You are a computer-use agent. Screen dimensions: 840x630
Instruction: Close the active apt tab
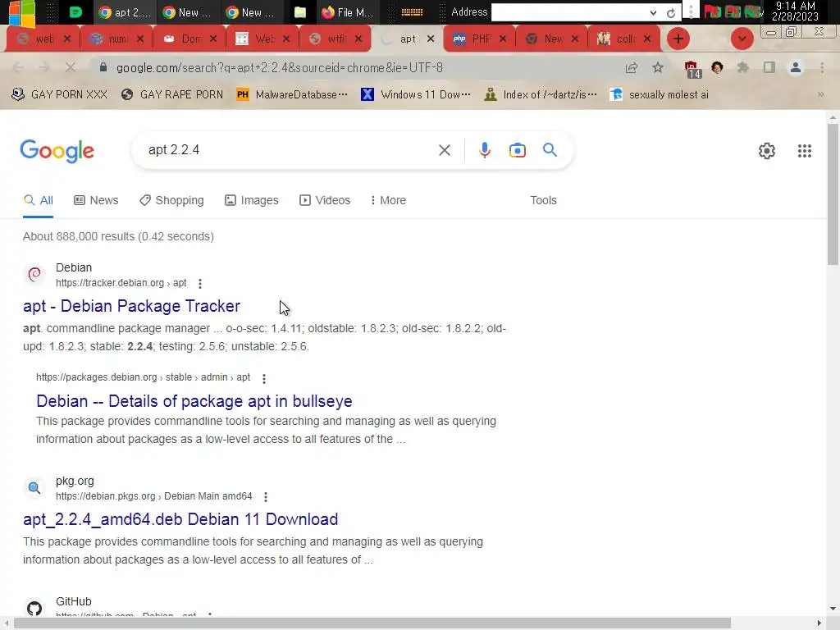tap(431, 39)
